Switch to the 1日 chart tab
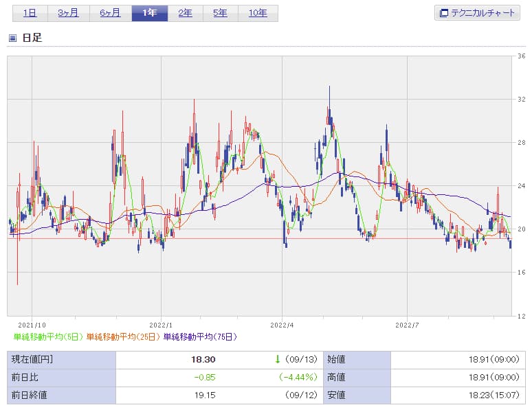The height and width of the screenshot is (414, 532). [30, 13]
